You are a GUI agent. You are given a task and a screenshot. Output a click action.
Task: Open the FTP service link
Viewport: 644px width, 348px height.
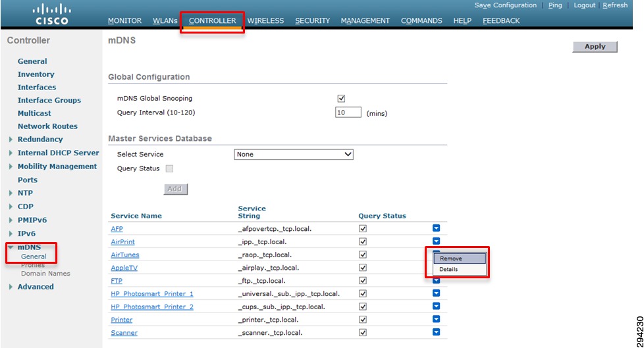click(x=117, y=281)
